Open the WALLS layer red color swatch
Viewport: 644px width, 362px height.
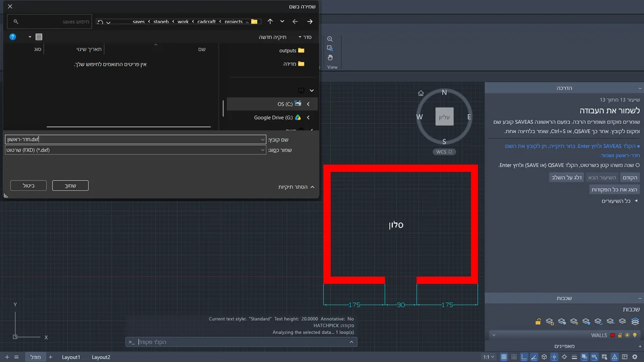pos(612,335)
